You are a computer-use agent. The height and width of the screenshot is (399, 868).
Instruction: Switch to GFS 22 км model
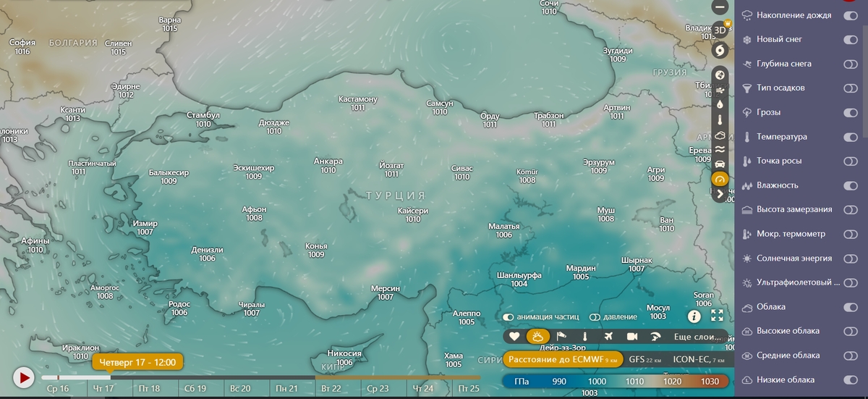(x=645, y=359)
